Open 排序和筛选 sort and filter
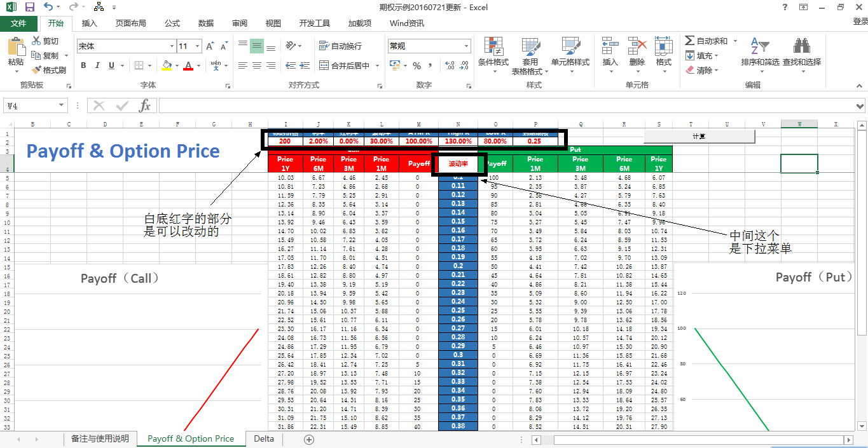This screenshot has width=868, height=448. point(760,56)
